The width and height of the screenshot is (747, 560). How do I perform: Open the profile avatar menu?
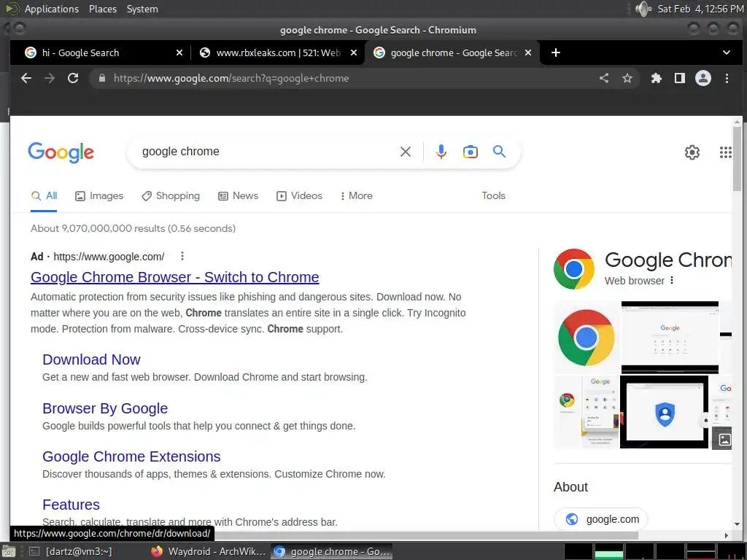[703, 78]
